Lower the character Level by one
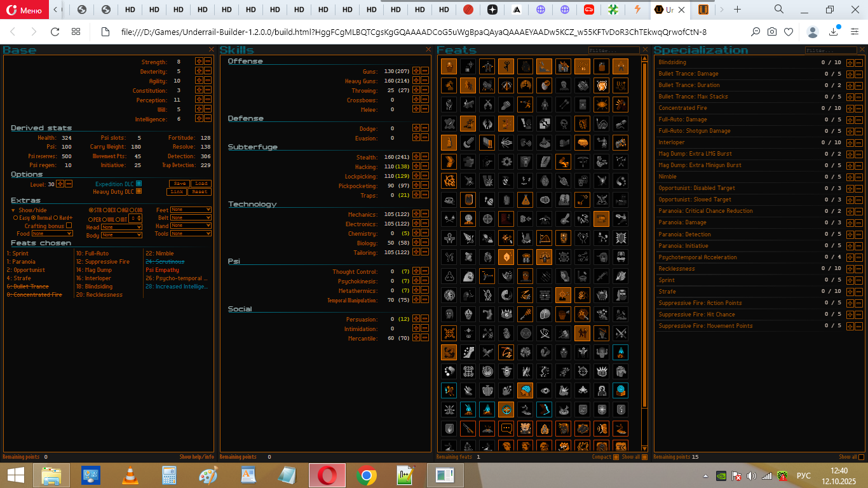 [69, 184]
